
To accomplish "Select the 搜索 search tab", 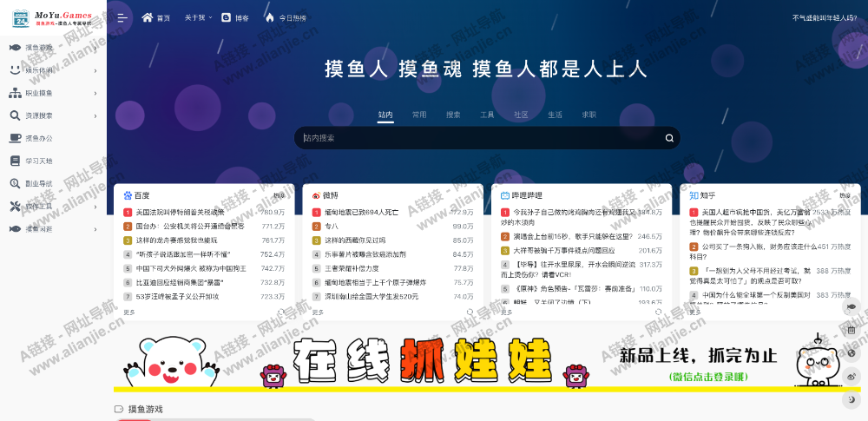I will [453, 115].
